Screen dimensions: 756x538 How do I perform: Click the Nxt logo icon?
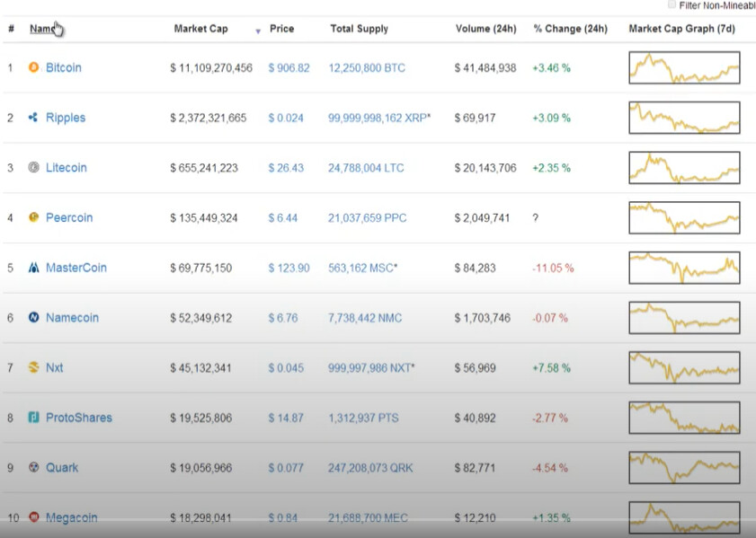[34, 367]
